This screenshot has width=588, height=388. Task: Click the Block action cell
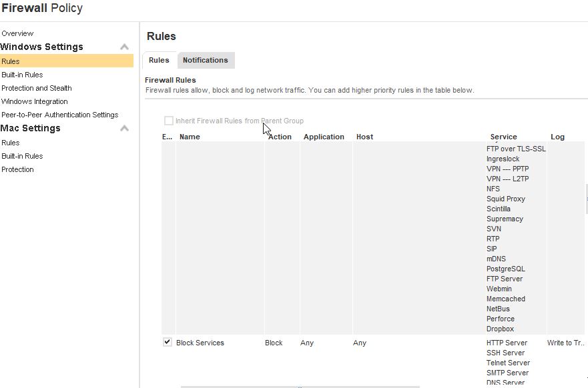point(274,343)
